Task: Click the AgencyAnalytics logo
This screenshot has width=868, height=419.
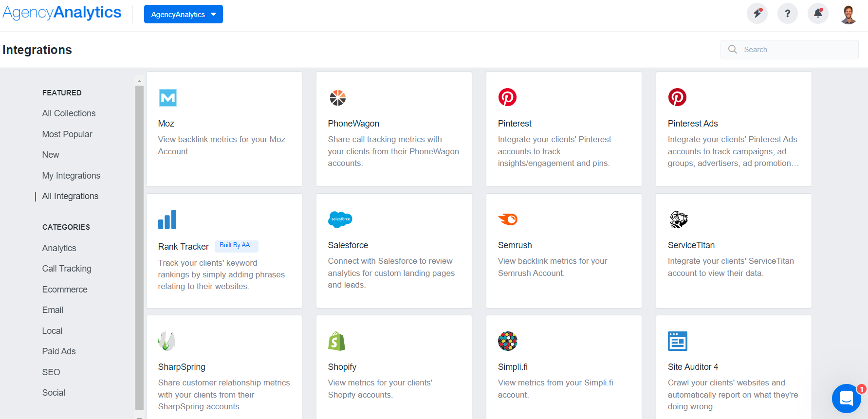Action: (62, 12)
